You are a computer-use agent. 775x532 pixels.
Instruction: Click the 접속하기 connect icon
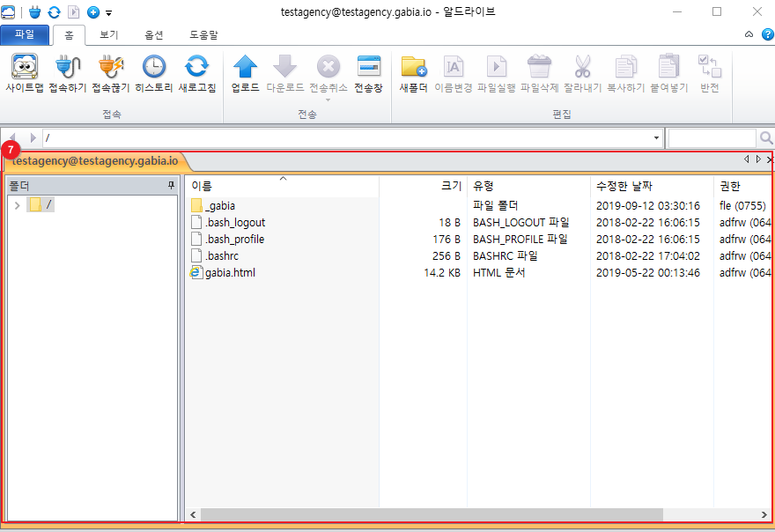tap(68, 73)
